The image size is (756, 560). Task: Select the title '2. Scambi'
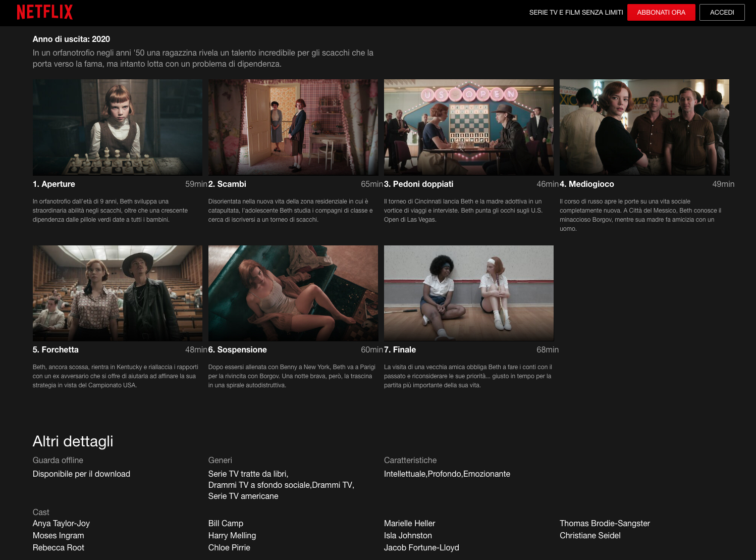point(227,184)
